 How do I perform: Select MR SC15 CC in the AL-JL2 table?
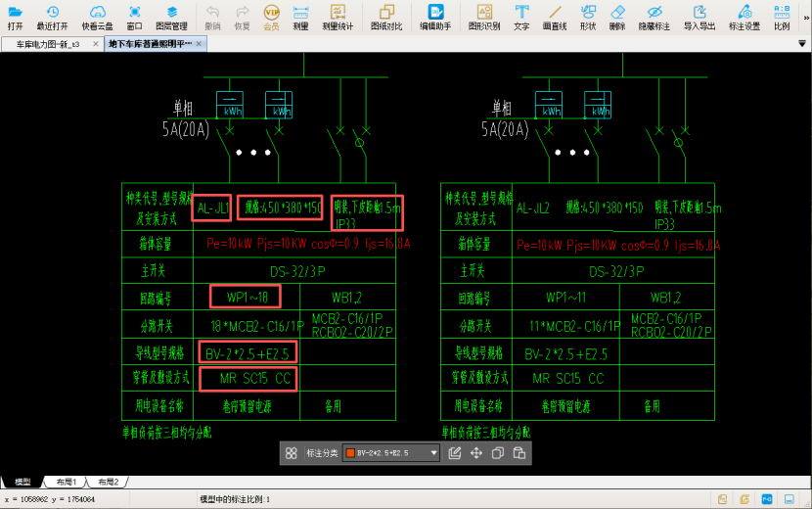click(568, 379)
